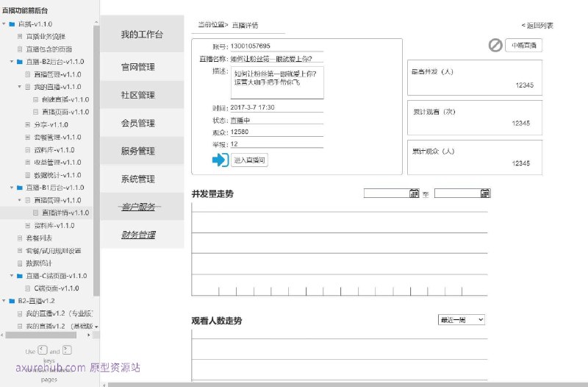This screenshot has height=387, width=588.
Task: Click the 直播-B2后台-v1.1.0 folder icon
Action: tap(20, 62)
